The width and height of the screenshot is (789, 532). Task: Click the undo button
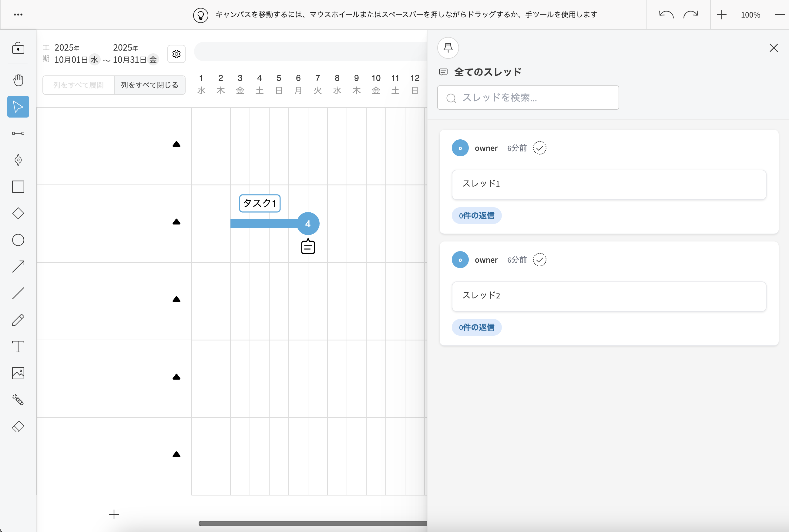[x=666, y=15]
